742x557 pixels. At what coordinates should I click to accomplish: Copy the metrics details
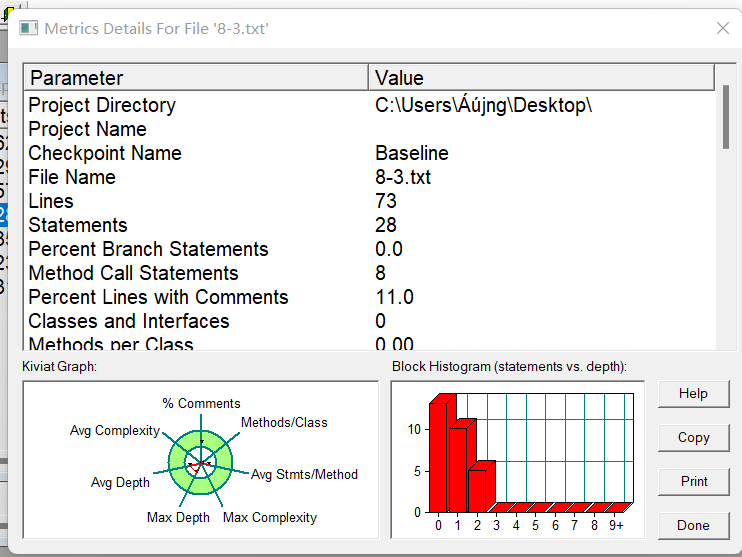point(693,438)
